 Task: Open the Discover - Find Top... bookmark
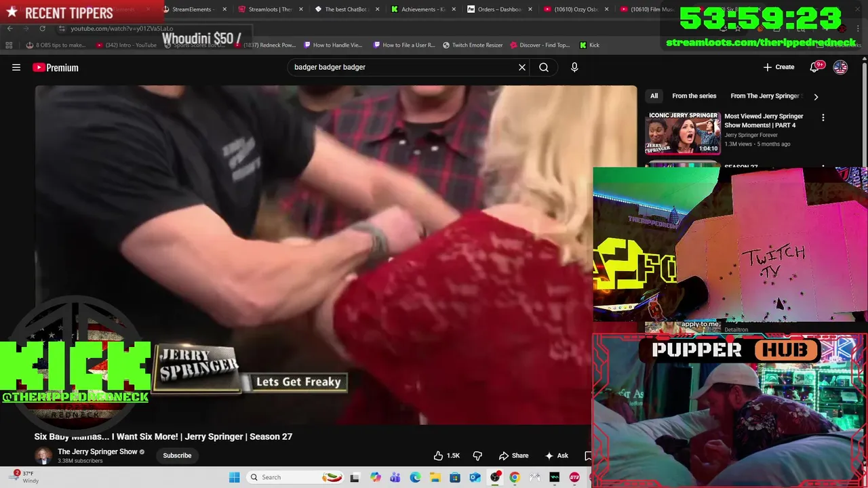click(x=540, y=45)
